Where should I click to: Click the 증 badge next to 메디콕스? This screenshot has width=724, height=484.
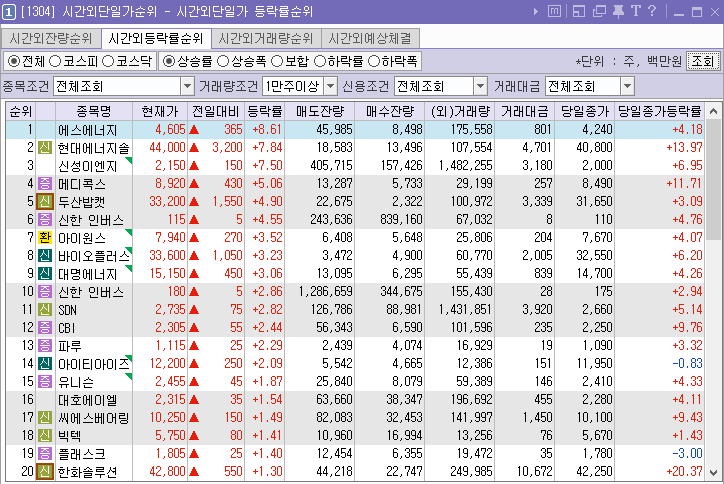[x=45, y=184]
